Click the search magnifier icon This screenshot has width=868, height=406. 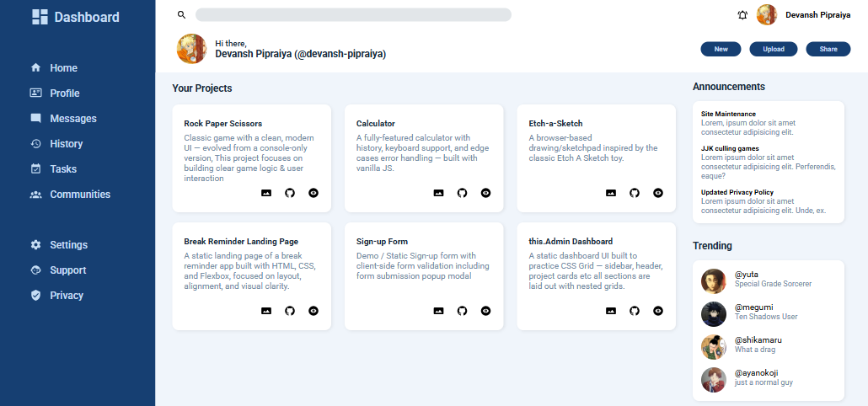click(181, 15)
